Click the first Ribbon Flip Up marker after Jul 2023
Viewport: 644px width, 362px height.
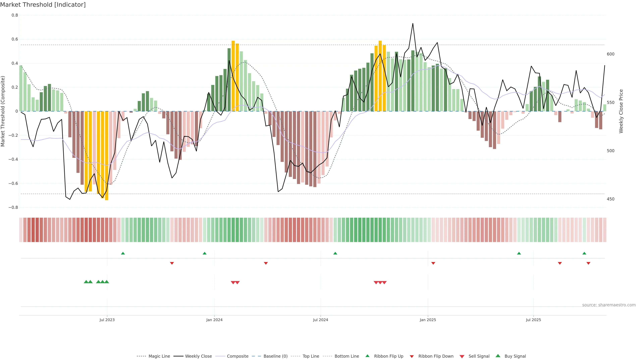click(123, 253)
